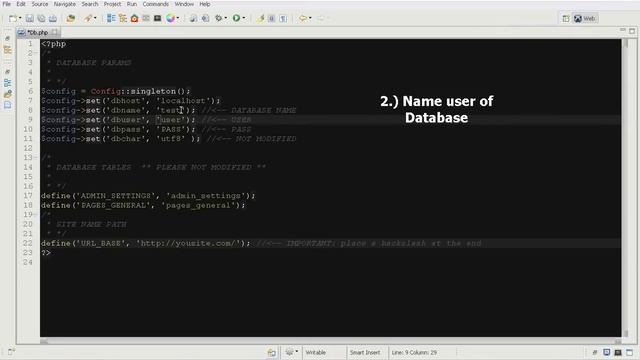Click the folder status bar icon
Viewport: 640px width, 360px height.
[x=272, y=352]
